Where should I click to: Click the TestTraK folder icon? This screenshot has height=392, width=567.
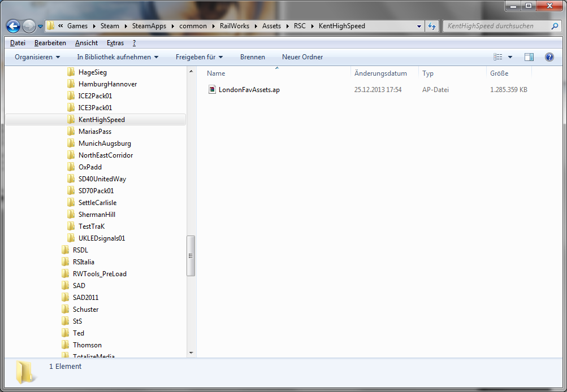coord(71,227)
